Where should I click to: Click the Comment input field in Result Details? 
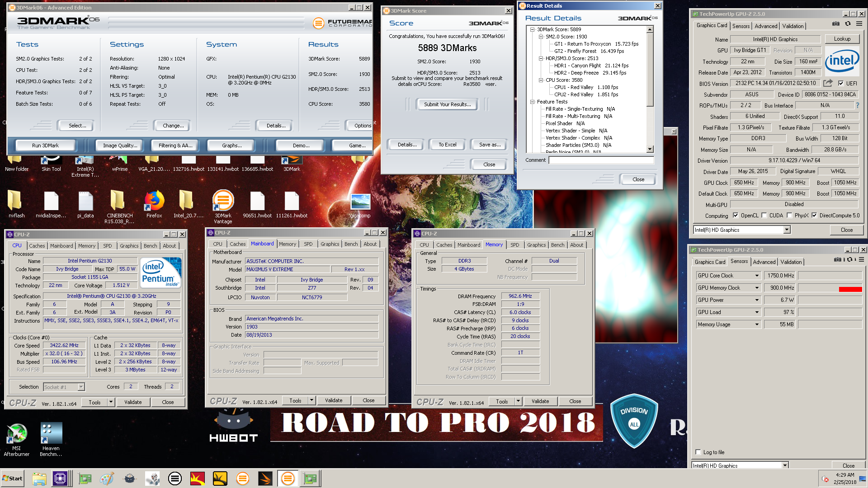point(601,160)
